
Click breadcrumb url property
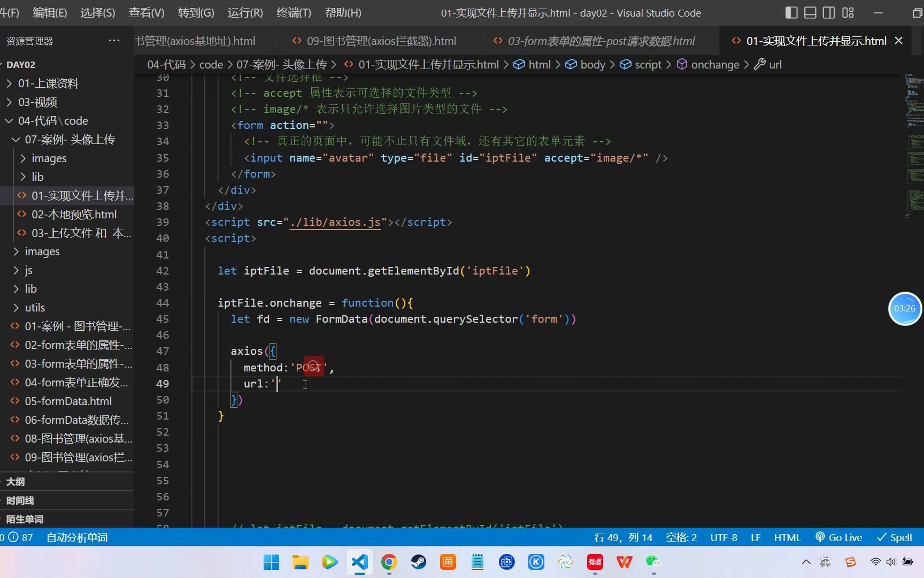[768, 65]
